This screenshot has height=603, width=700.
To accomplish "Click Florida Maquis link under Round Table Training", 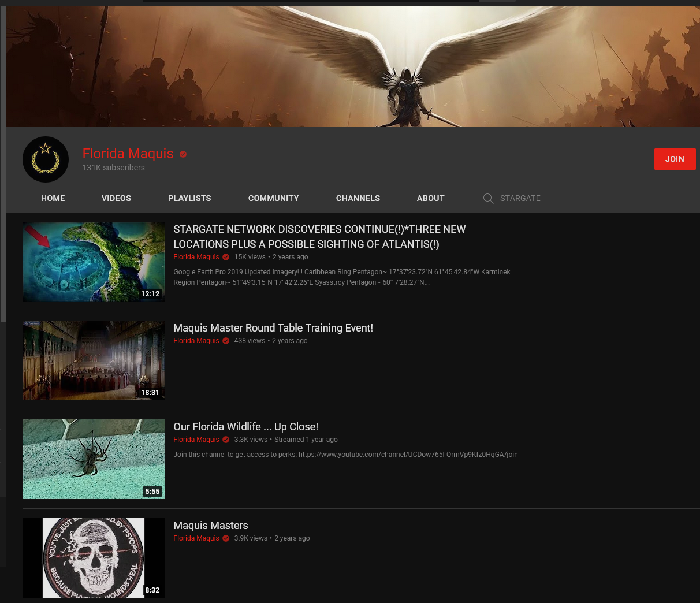I will coord(196,341).
